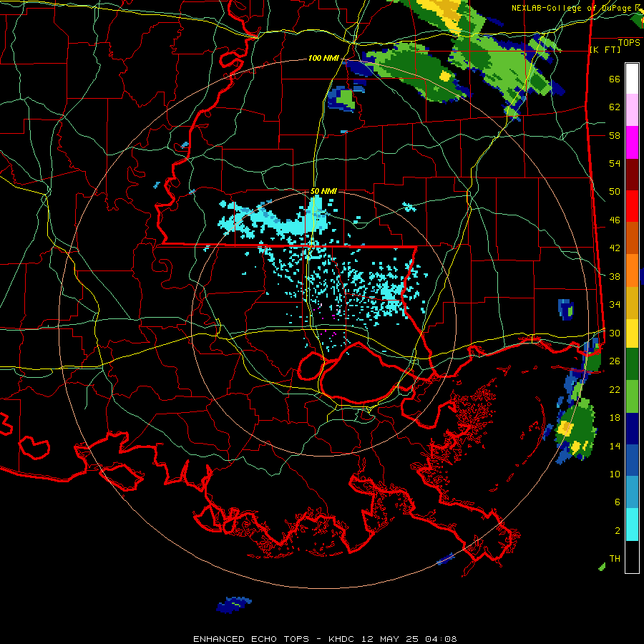Pick the magenta swatch on the color scale
644x644 pixels.
(x=632, y=142)
